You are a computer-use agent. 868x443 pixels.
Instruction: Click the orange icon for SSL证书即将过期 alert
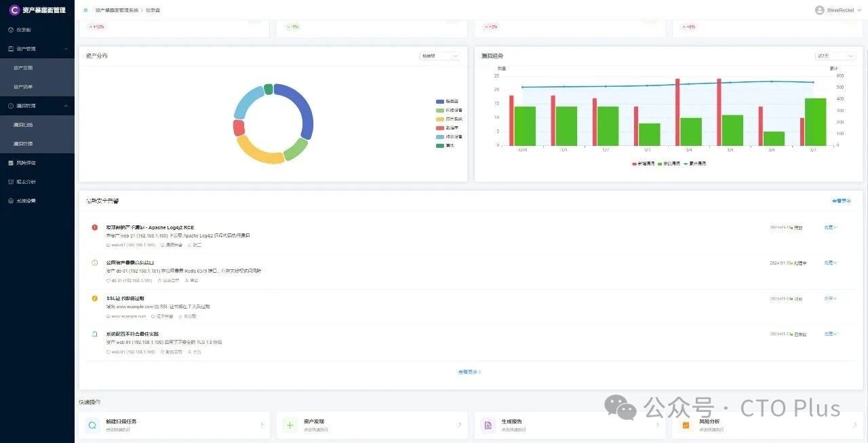[x=94, y=298]
